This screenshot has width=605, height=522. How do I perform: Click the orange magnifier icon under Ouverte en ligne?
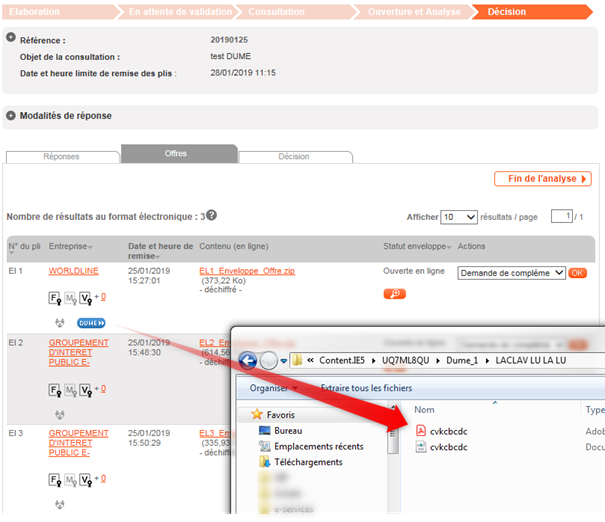394,294
